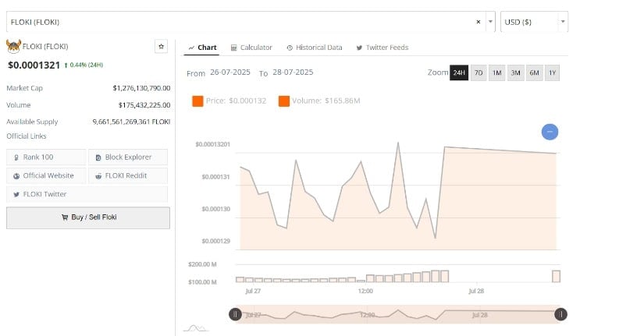The image size is (644, 336).
Task: Click the last volume bar on Jul 28
Action: [556, 276]
